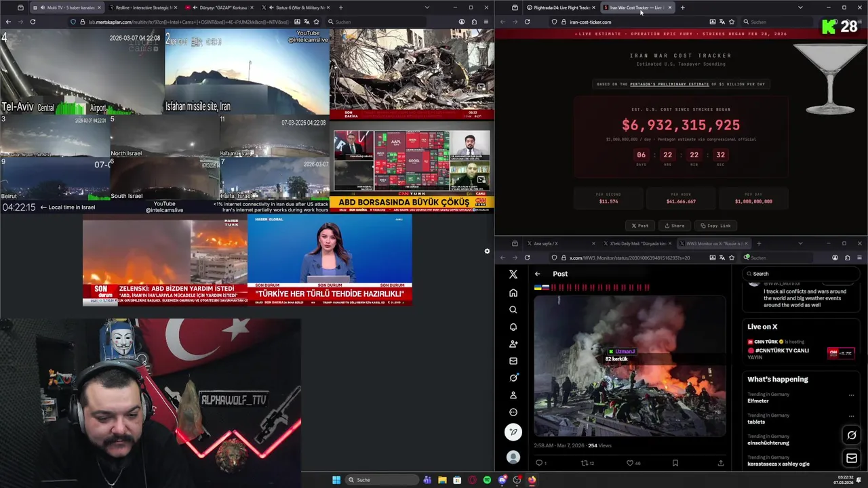Click the X logo in sidebar
868x488 pixels.
pyautogui.click(x=513, y=274)
